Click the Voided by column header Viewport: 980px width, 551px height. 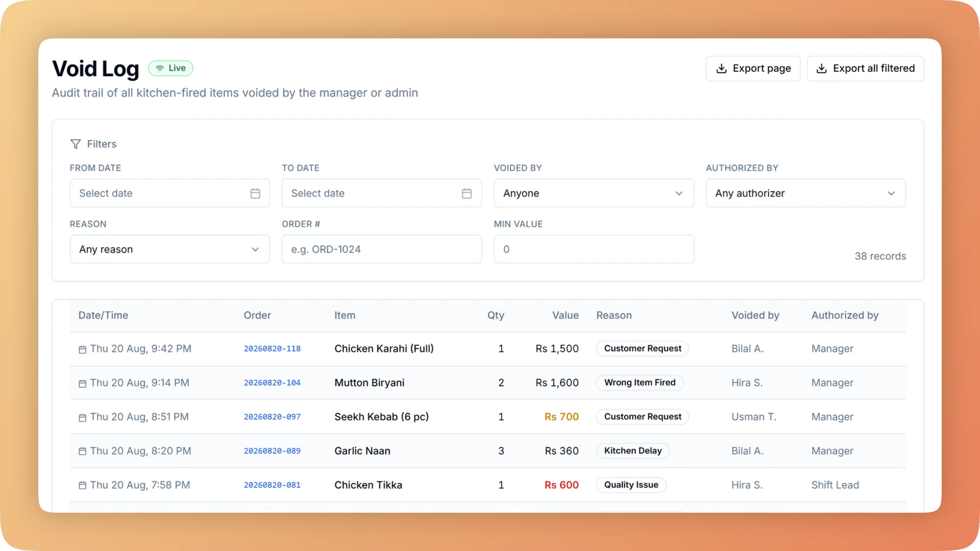755,315
